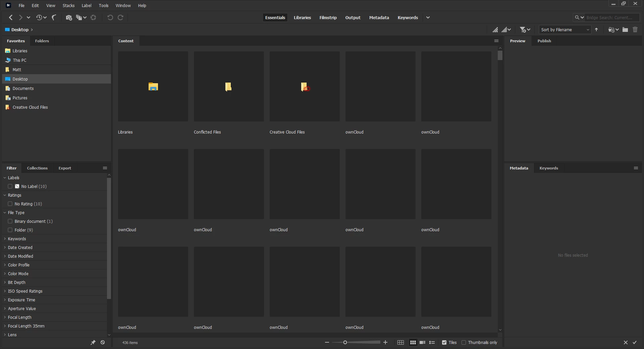Get photos from camera

click(69, 17)
